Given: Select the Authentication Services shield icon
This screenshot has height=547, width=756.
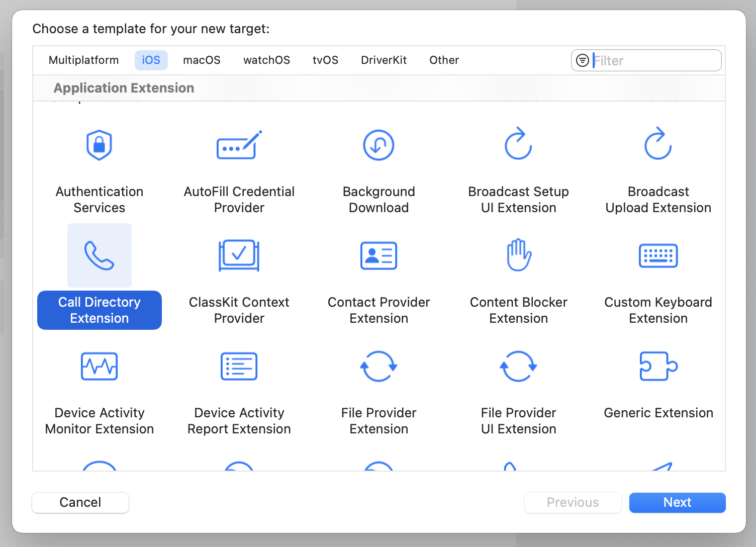Looking at the screenshot, I should 100,145.
